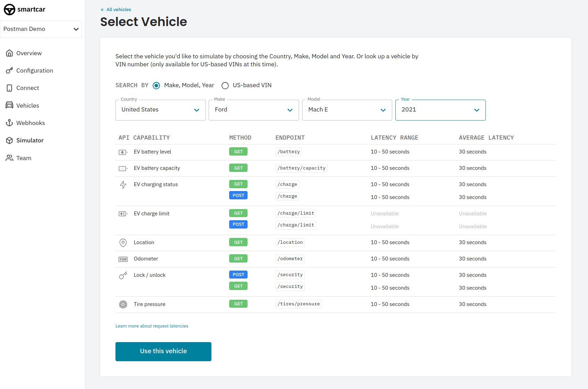Click the LATENCY RANGE column header

point(394,138)
